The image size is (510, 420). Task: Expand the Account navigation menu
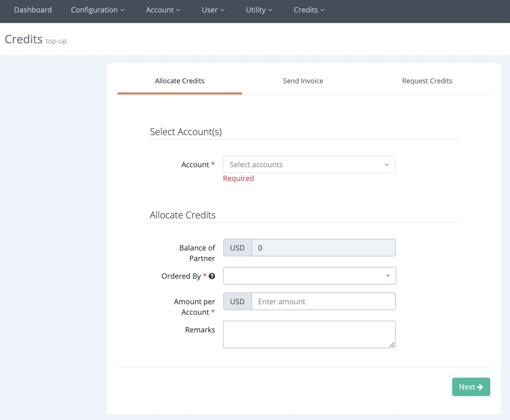(163, 10)
